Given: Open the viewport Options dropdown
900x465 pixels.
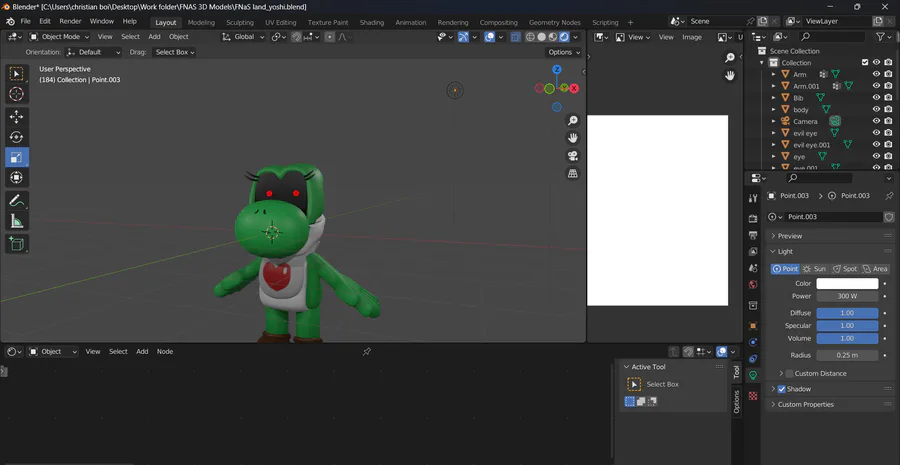Looking at the screenshot, I should [x=564, y=52].
